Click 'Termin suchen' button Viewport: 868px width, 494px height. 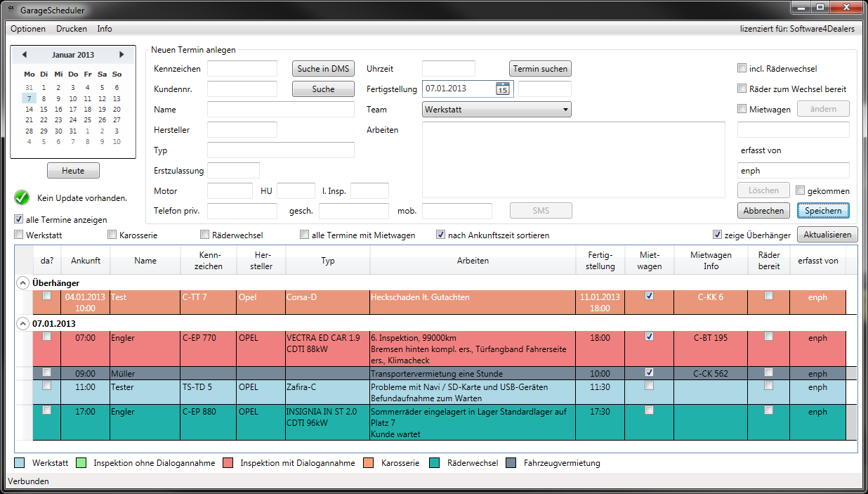tap(540, 69)
